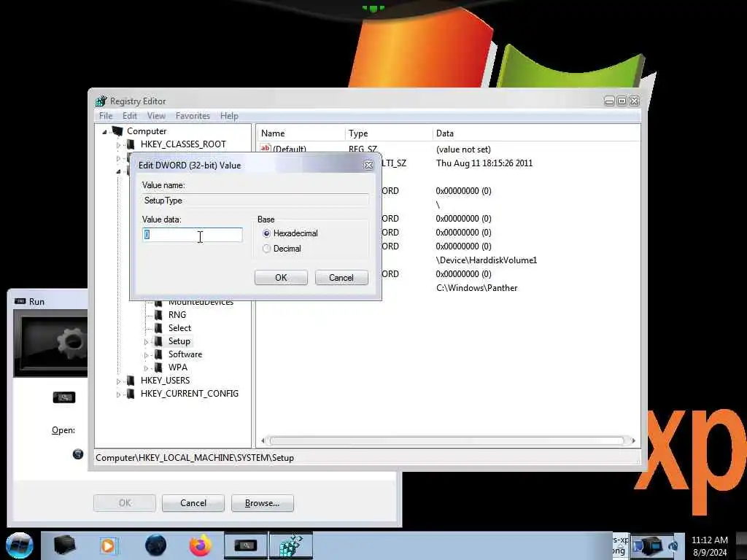The image size is (747, 560).
Task: Switch to the Registry Editor taskbar button
Action: coord(291,545)
